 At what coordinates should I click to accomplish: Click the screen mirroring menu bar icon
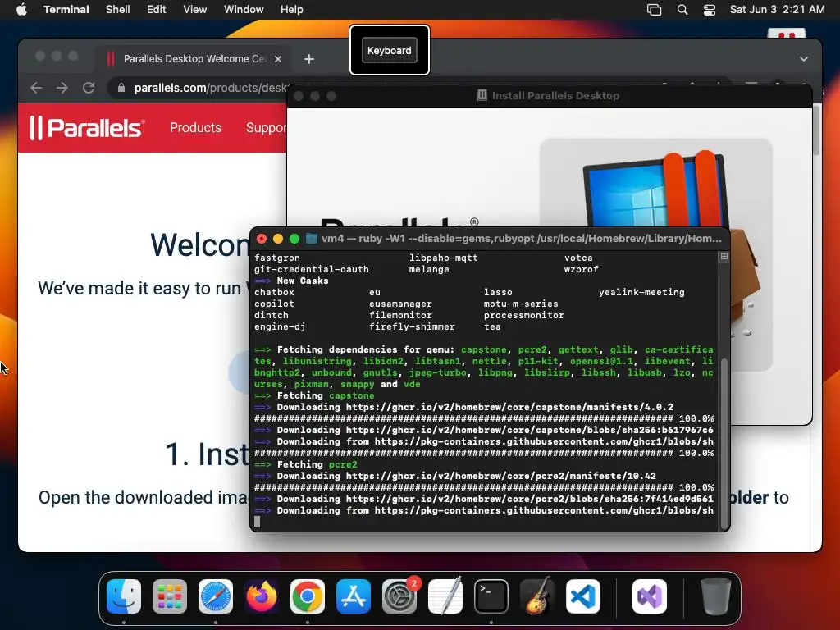tap(654, 10)
